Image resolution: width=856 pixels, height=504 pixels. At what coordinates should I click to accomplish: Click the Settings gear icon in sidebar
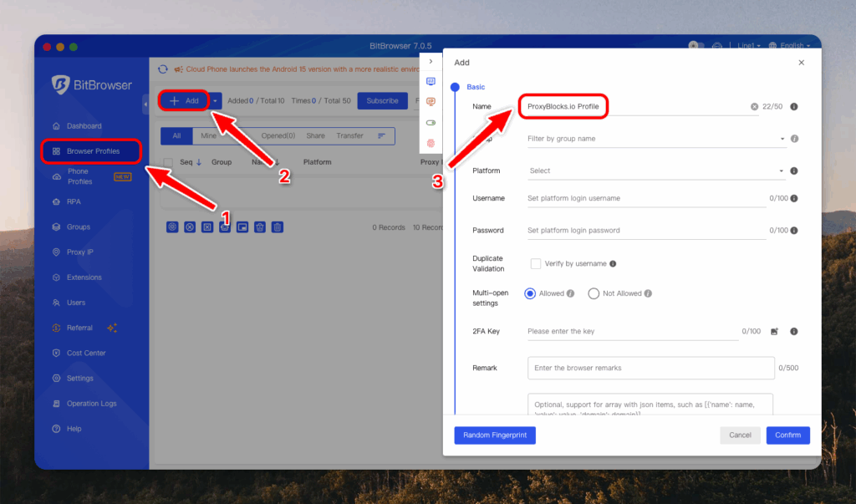pyautogui.click(x=56, y=379)
